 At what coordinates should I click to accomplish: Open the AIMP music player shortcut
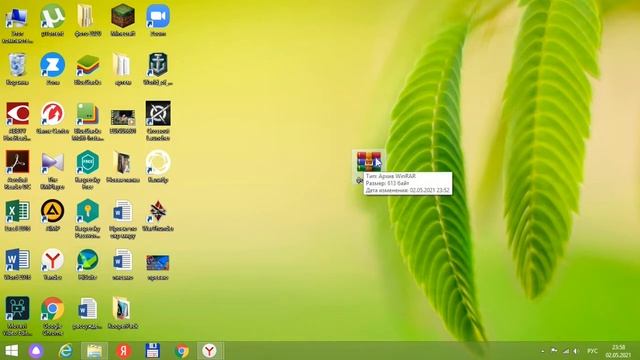52,211
